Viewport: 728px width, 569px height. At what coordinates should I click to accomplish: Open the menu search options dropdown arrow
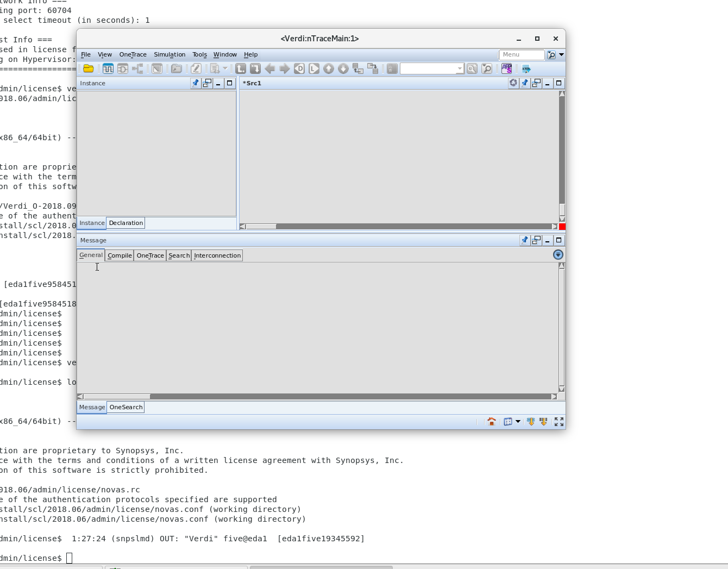click(561, 55)
